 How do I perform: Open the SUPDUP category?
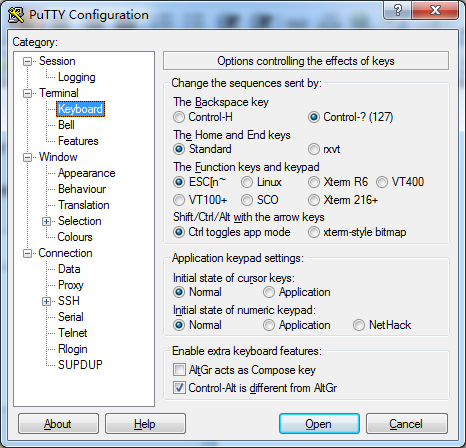click(x=80, y=365)
